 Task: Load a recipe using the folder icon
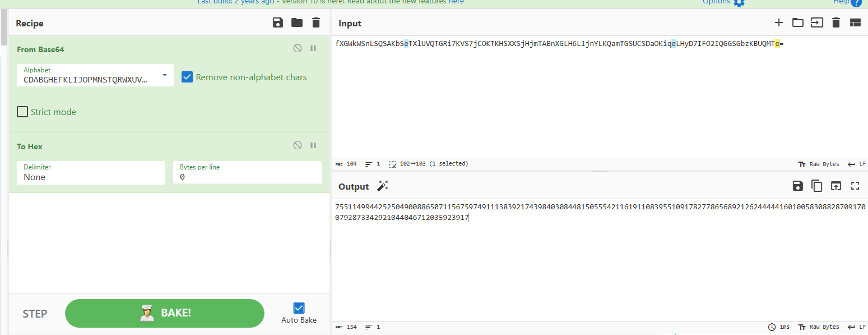[x=297, y=22]
